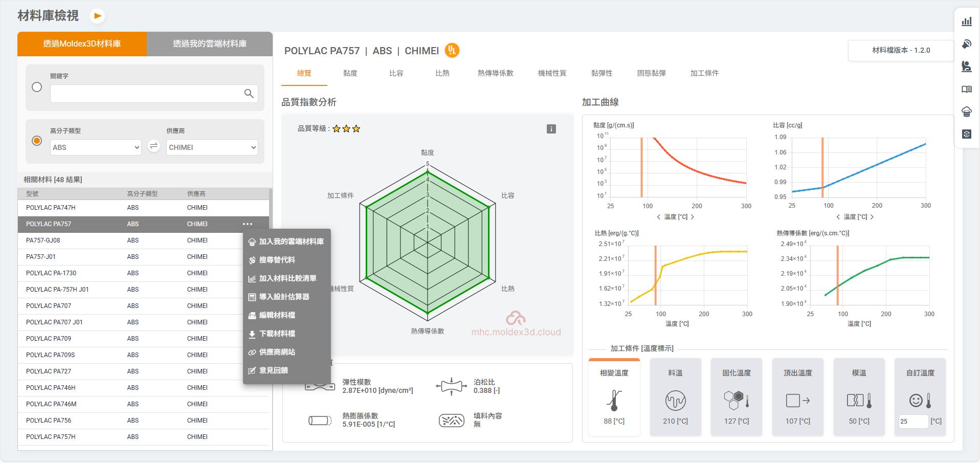Image resolution: width=980 pixels, height=463 pixels.
Task: Select the polymer type/supplier radio button
Action: pos(37,141)
